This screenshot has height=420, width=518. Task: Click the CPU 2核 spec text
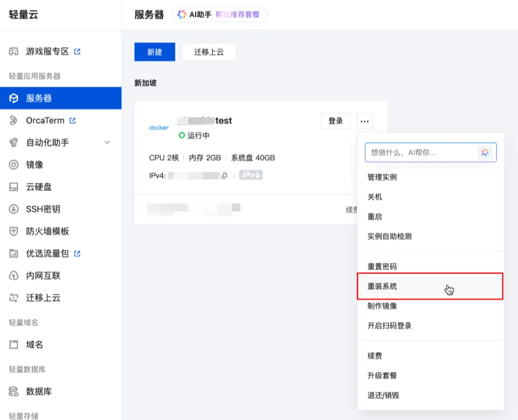[x=164, y=158]
